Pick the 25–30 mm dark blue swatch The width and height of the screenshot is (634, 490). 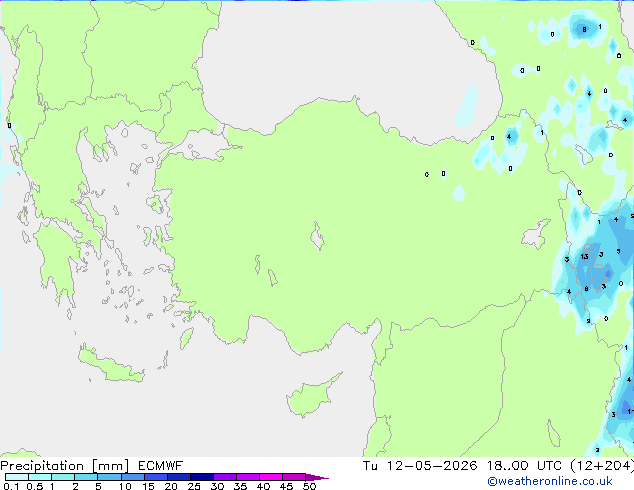click(202, 477)
